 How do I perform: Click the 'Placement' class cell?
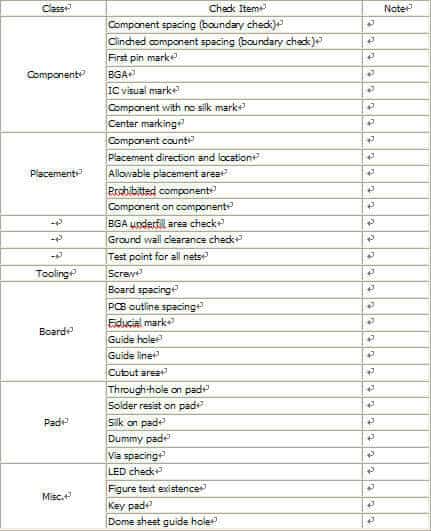coord(53,174)
